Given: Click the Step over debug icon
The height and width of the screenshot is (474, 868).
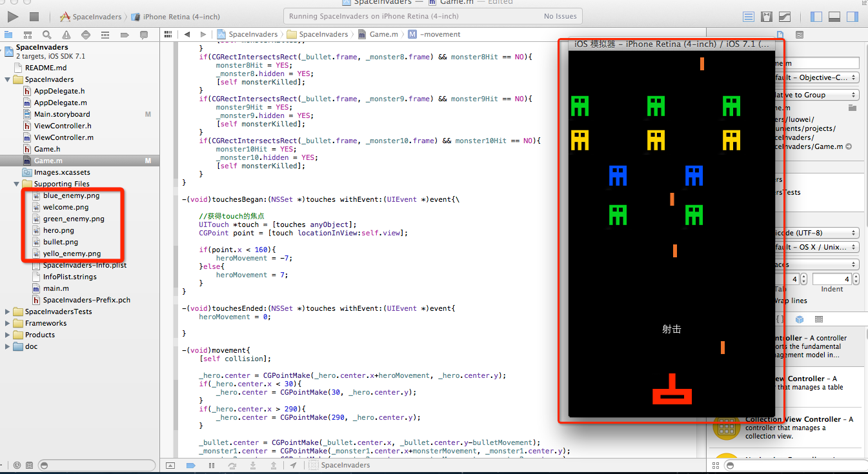Looking at the screenshot, I should click(232, 465).
